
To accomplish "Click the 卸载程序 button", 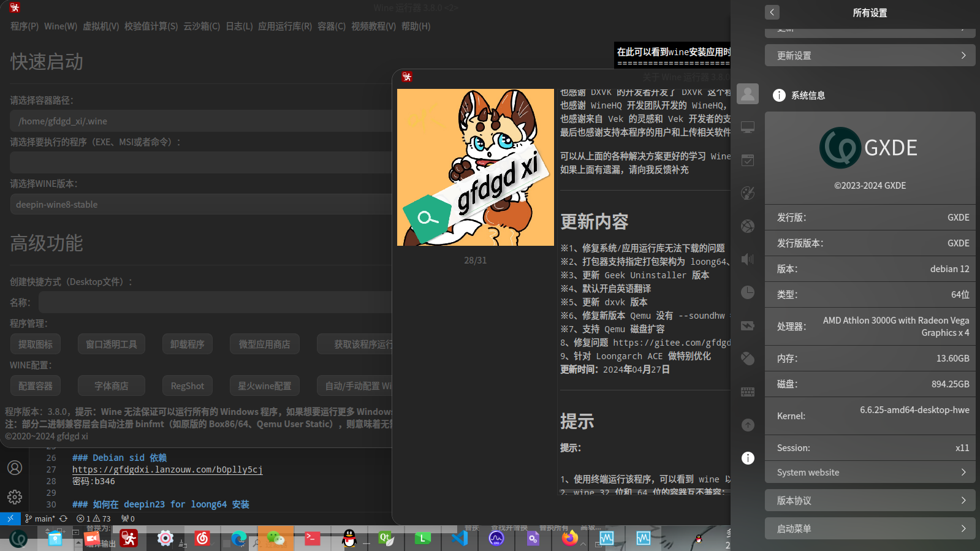I will click(x=188, y=344).
